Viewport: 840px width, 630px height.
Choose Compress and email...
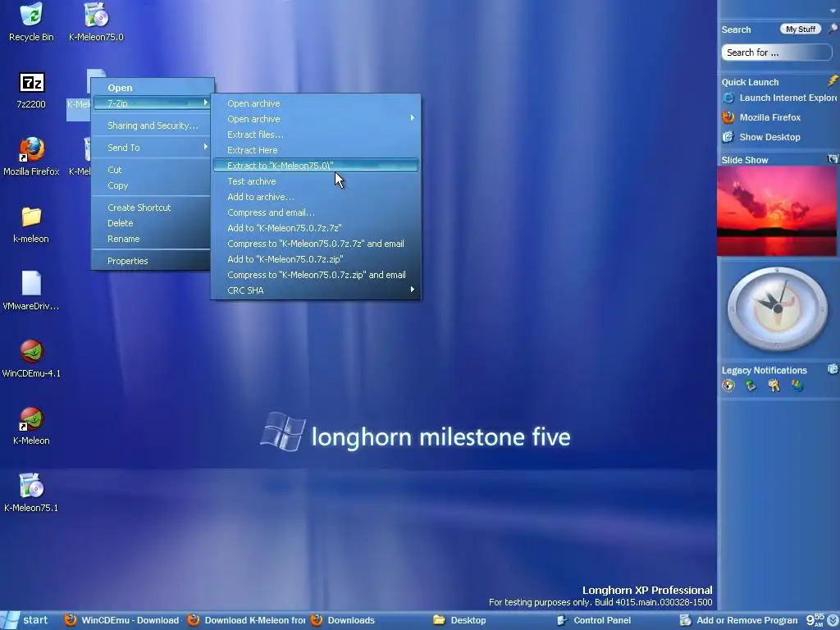pos(316,212)
